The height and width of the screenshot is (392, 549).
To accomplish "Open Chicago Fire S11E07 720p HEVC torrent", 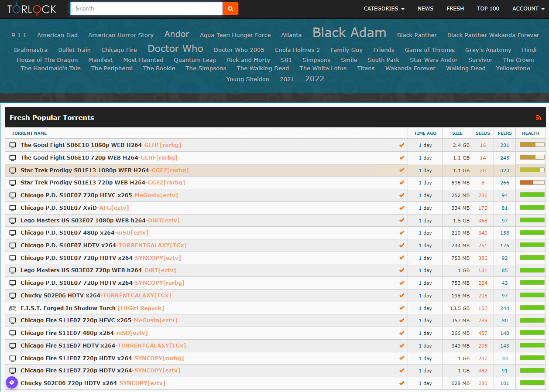I will [99, 320].
